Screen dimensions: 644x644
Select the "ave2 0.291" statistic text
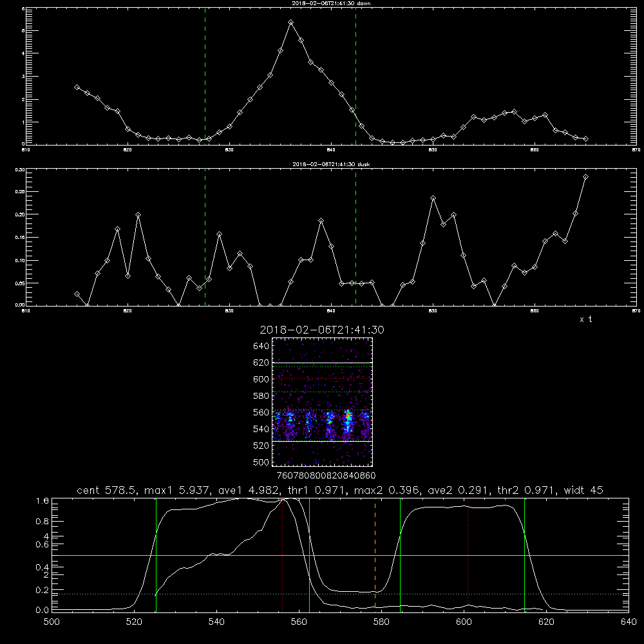[459, 490]
